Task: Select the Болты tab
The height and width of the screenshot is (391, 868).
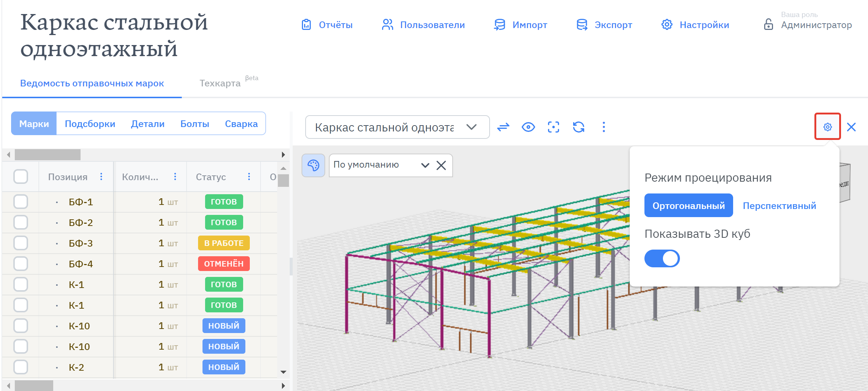Action: 195,124
